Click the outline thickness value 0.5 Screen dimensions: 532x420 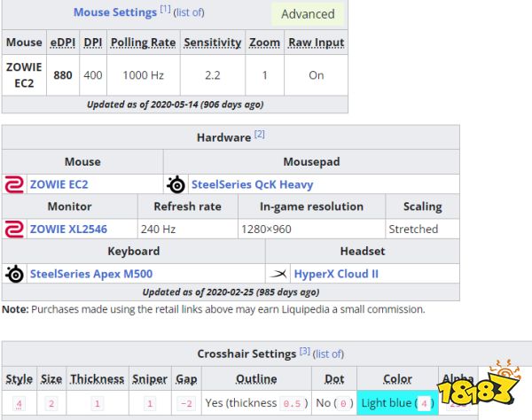[x=292, y=403]
